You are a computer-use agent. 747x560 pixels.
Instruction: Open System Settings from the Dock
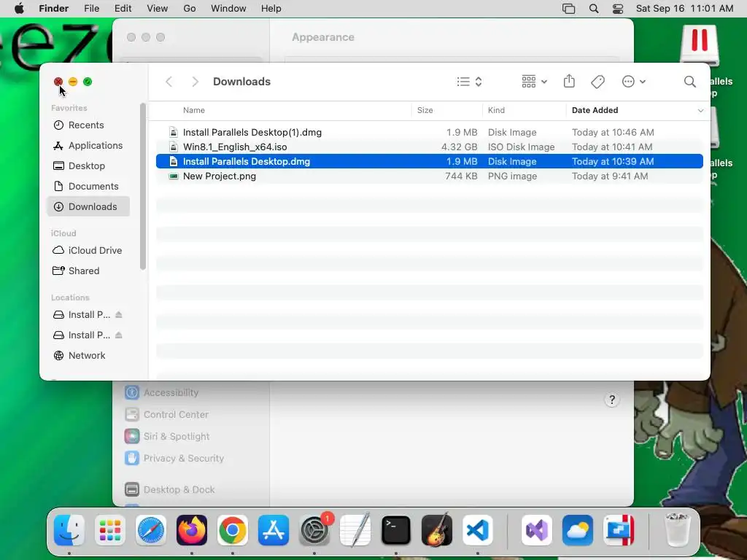(314, 530)
